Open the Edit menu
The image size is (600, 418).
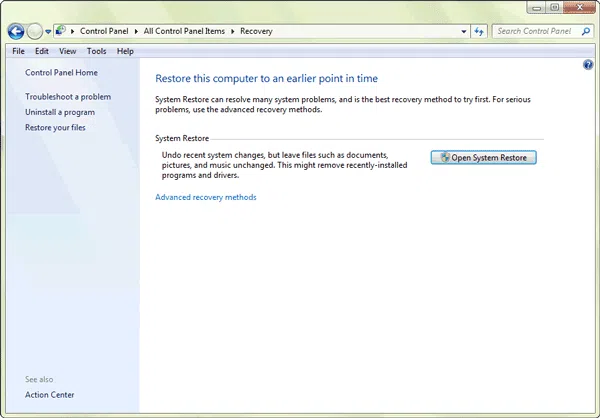(x=42, y=51)
